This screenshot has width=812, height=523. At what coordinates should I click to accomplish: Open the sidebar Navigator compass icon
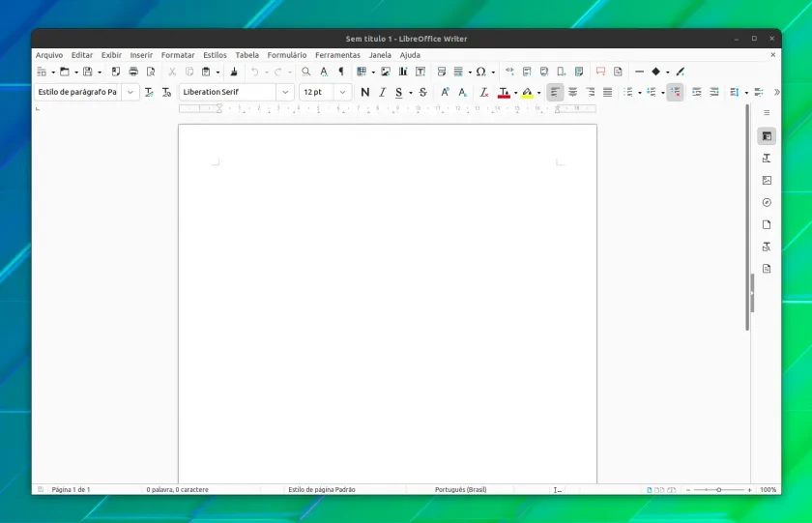(767, 202)
